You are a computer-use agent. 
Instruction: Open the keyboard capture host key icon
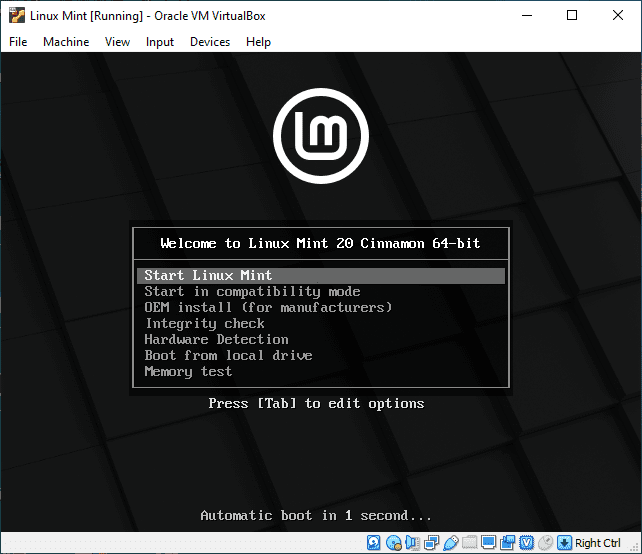pos(565,543)
